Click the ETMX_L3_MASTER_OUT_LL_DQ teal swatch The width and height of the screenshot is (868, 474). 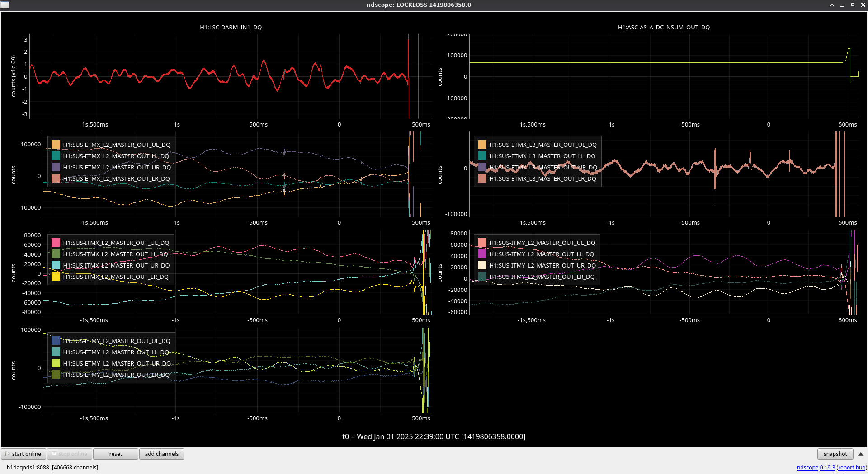(482, 156)
